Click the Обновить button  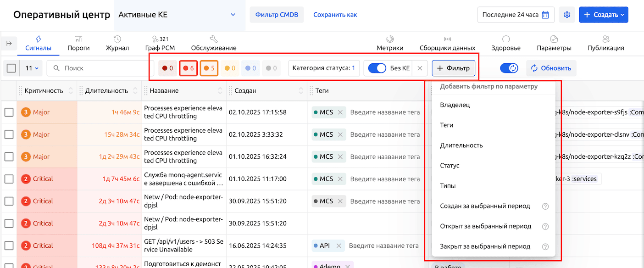coord(551,68)
